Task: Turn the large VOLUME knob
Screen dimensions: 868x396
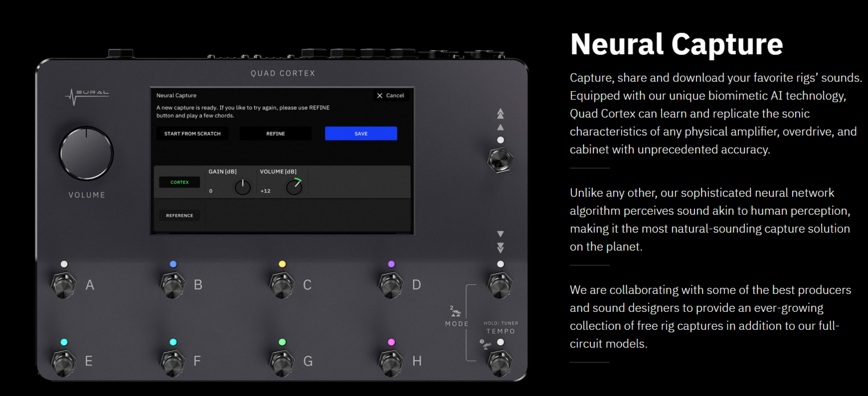Action: [86, 154]
